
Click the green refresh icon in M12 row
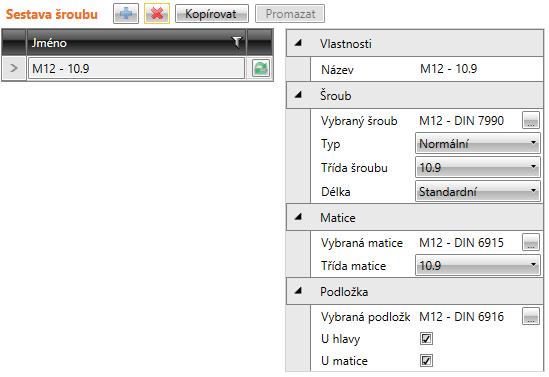(260, 68)
